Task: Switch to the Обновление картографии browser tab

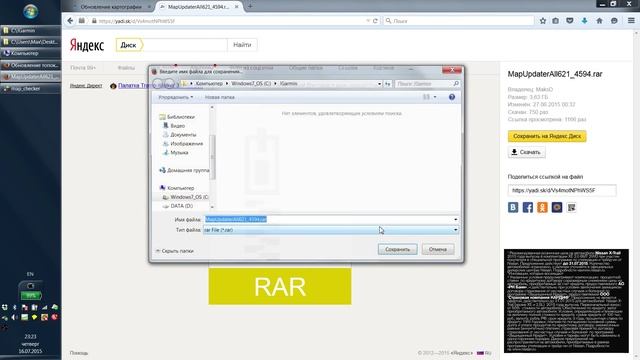Action: [x=111, y=7]
